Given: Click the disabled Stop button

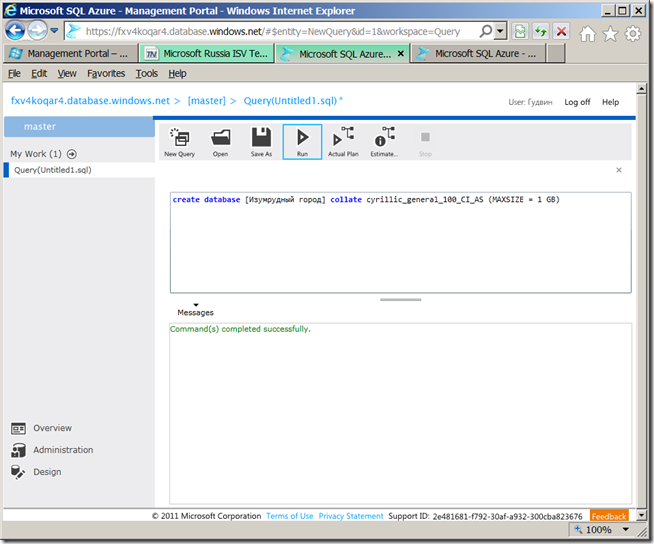Looking at the screenshot, I should click(x=425, y=142).
